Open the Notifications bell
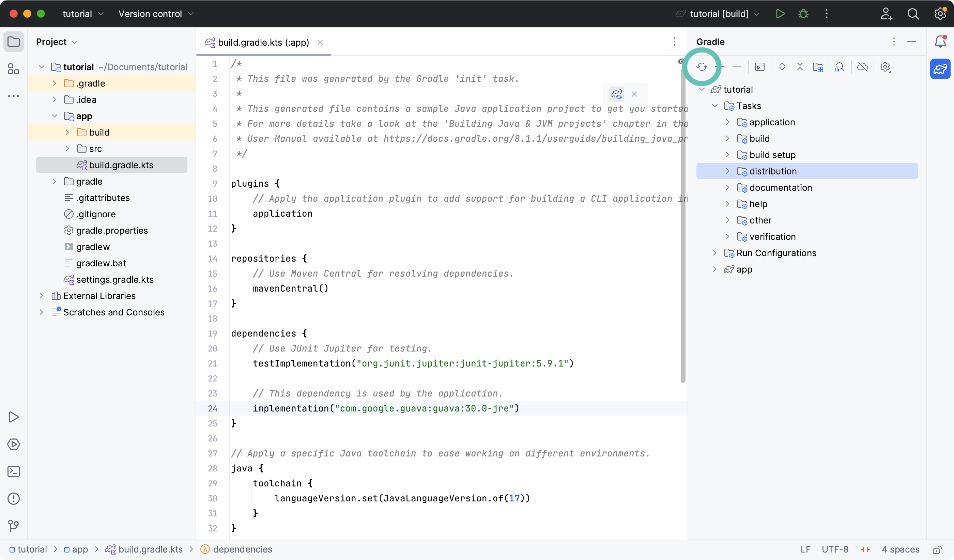Image resolution: width=954 pixels, height=560 pixels. coord(940,41)
